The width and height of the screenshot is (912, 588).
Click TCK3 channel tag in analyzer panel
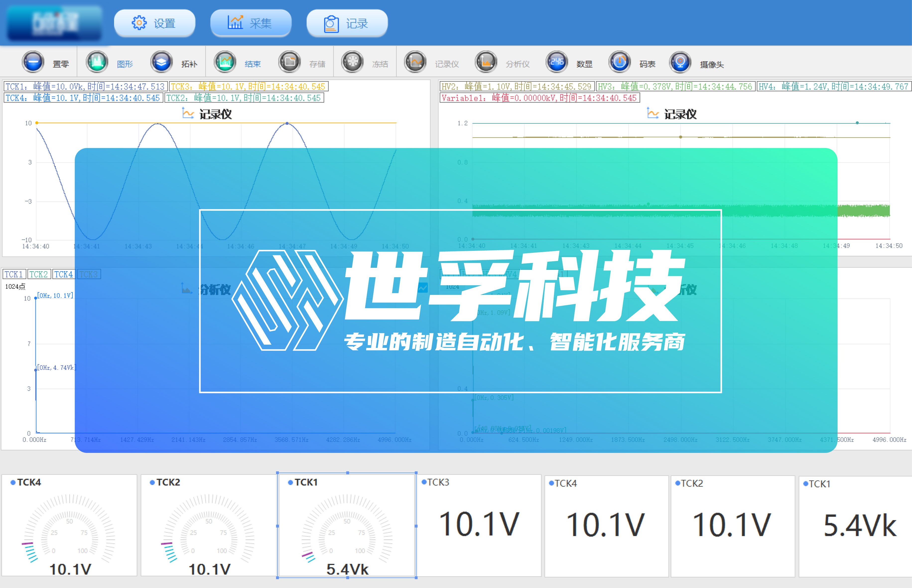pos(89,274)
